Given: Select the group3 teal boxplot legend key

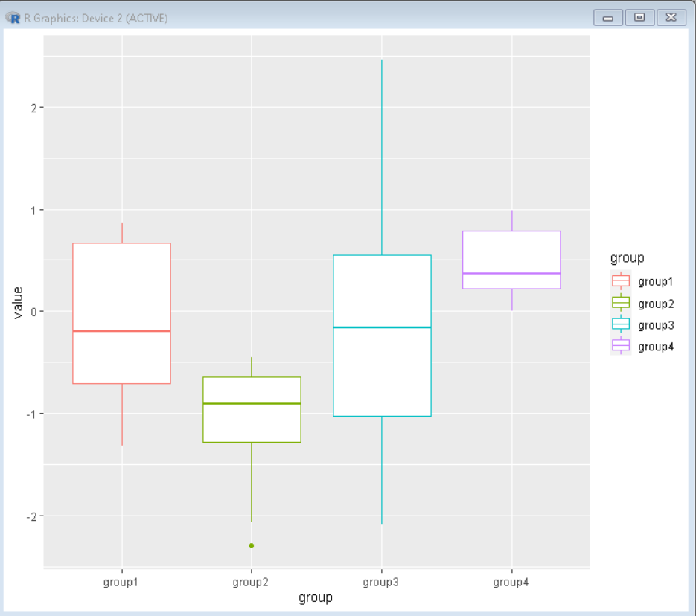Looking at the screenshot, I should tap(622, 325).
